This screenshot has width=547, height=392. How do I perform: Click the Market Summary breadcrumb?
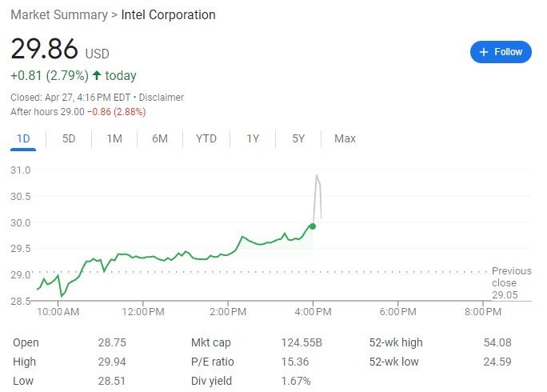[60, 15]
